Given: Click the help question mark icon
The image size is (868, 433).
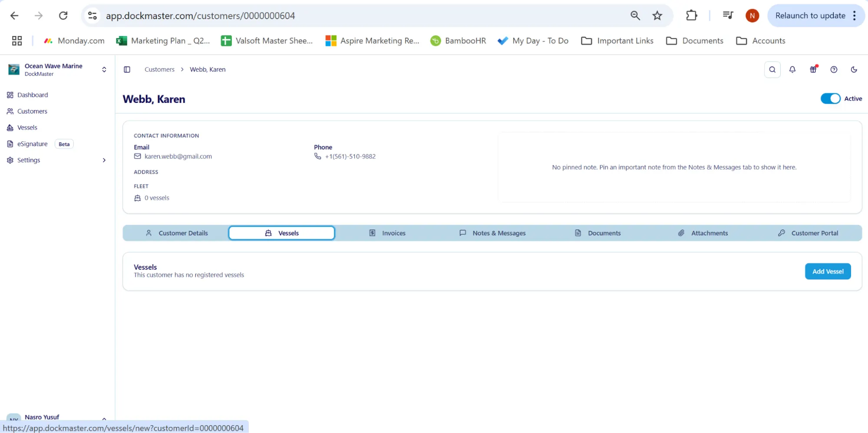Looking at the screenshot, I should coord(834,69).
